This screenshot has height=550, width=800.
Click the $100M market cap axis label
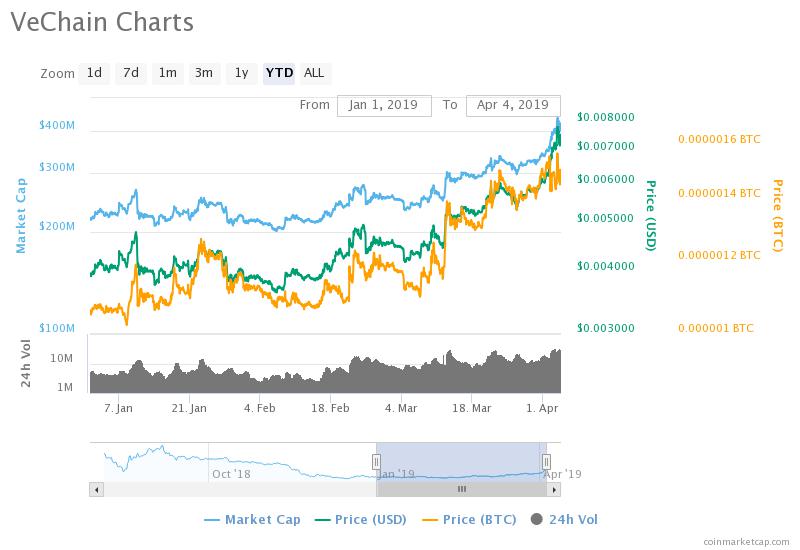click(57, 328)
